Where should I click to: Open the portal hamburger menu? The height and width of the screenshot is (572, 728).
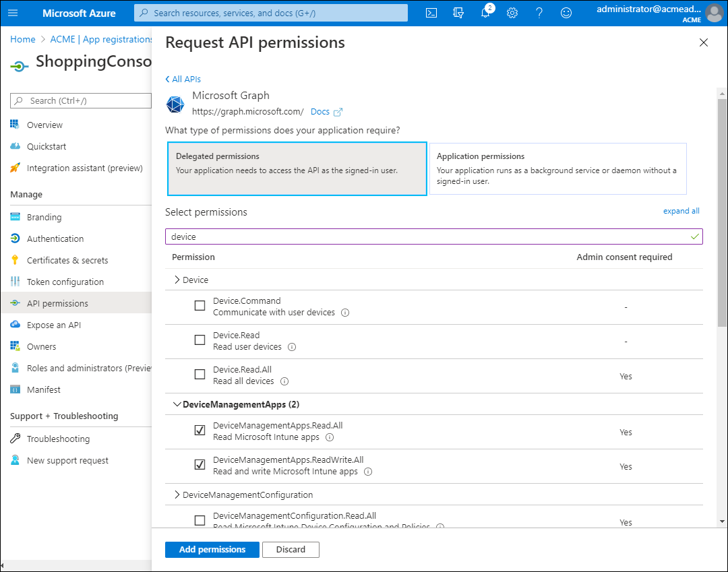13,13
